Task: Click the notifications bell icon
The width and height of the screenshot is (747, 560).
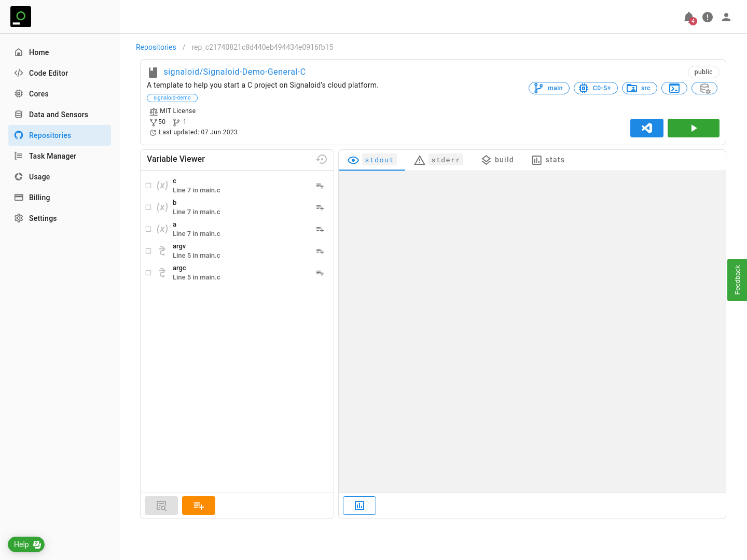Action: coord(688,17)
